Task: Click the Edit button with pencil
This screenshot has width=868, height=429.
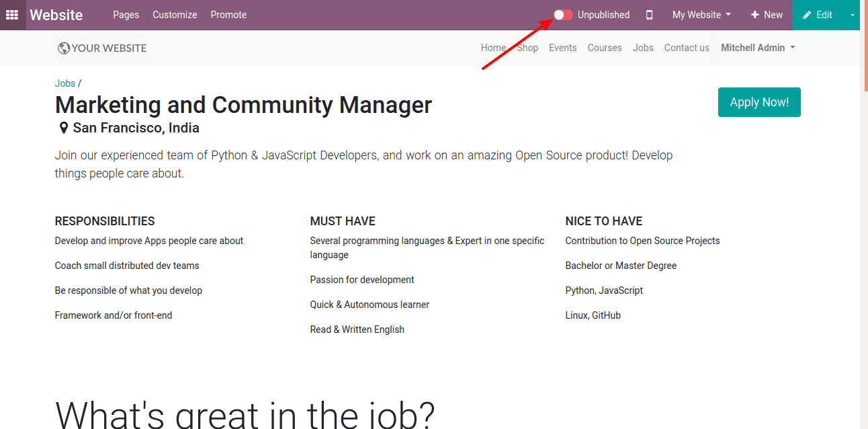Action: click(x=818, y=15)
